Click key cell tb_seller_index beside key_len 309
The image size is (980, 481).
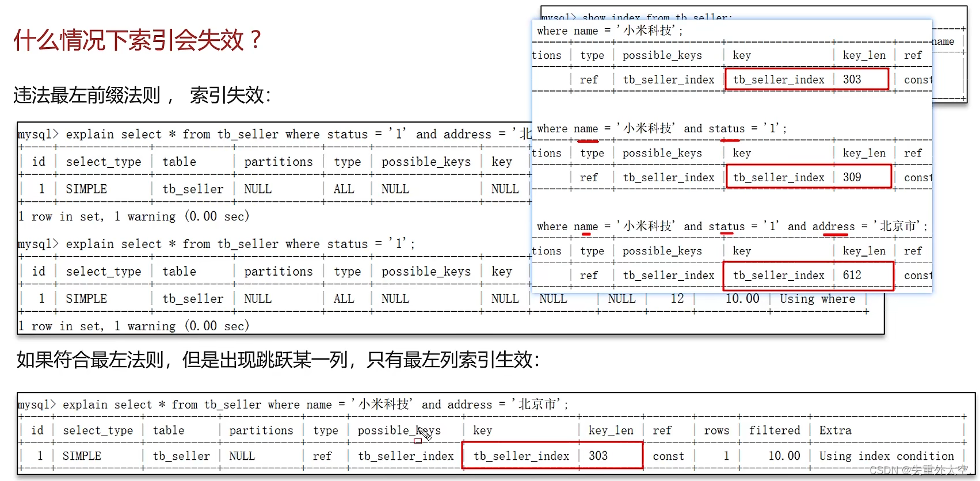point(779,177)
